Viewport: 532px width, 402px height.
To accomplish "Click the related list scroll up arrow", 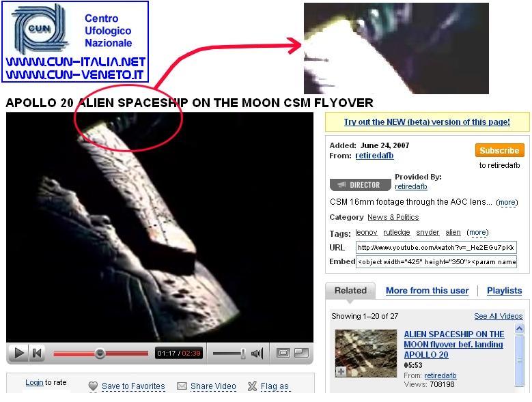I will (519, 328).
